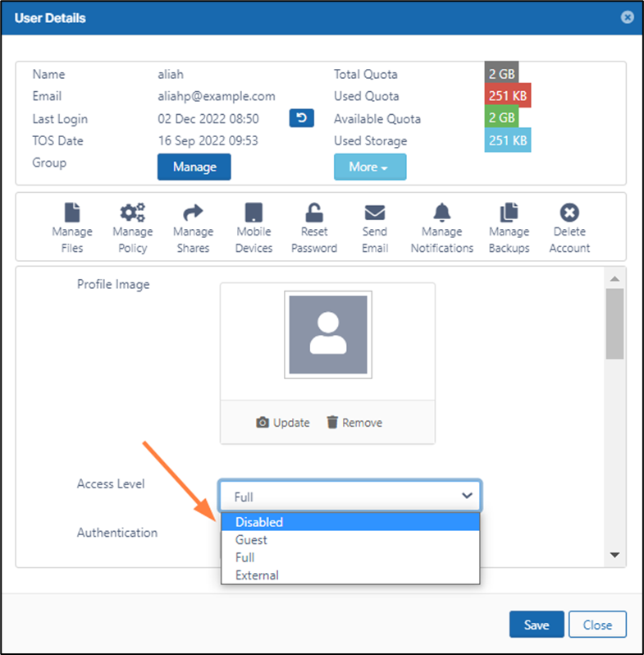The width and height of the screenshot is (644, 655).
Task: Click scrollbar down arrow
Action: [614, 556]
